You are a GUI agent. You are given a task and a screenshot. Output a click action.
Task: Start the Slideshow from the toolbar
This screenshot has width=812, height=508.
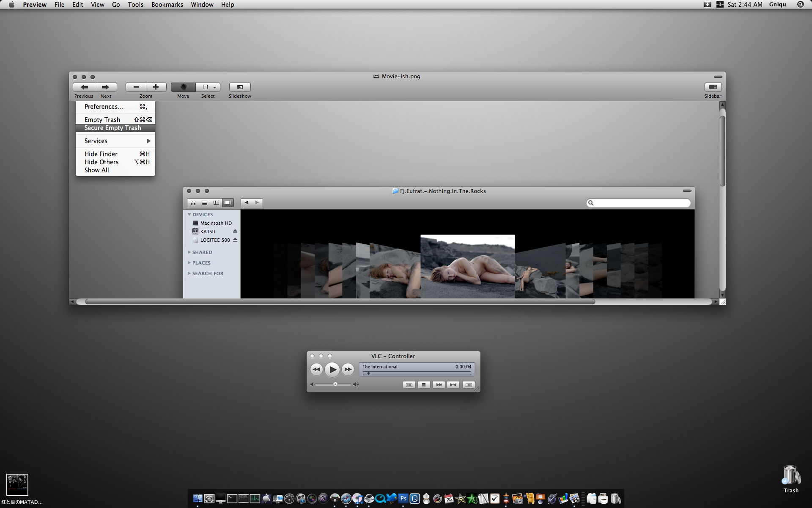tap(240, 87)
